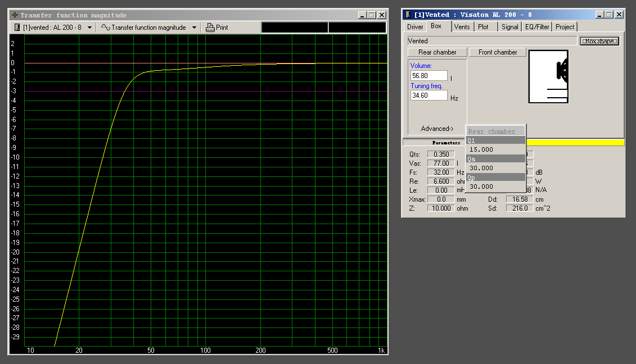Click the Rear chamber button
The width and height of the screenshot is (636, 364).
coord(437,52)
